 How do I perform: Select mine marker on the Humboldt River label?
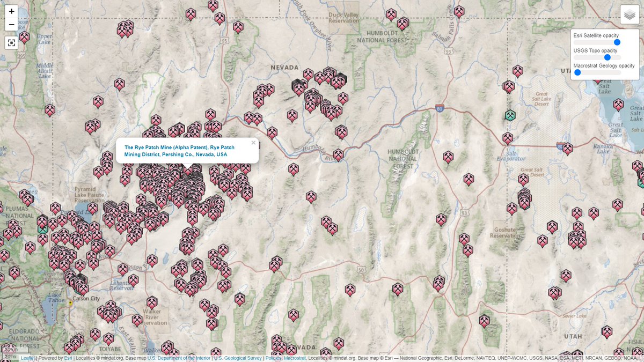tap(338, 155)
